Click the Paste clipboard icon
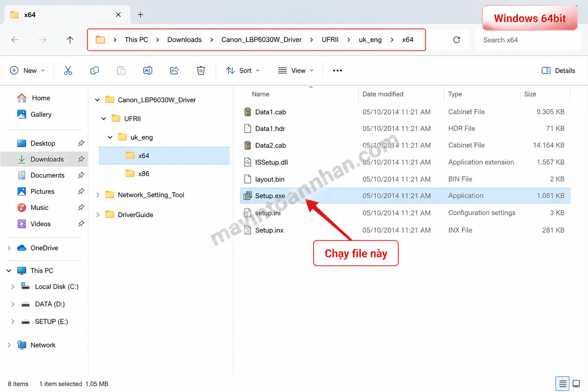Image resolution: width=588 pixels, height=392 pixels. (x=121, y=70)
